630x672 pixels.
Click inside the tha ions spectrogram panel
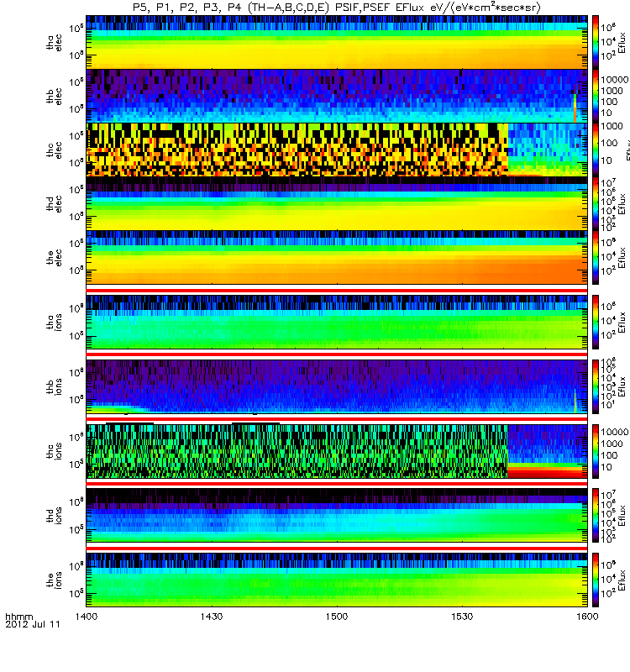click(x=337, y=322)
